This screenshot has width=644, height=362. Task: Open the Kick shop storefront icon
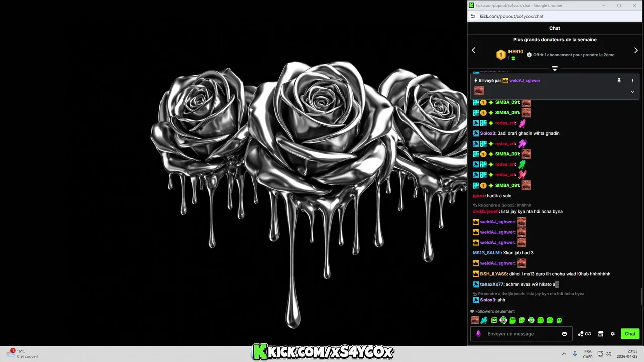(601, 334)
